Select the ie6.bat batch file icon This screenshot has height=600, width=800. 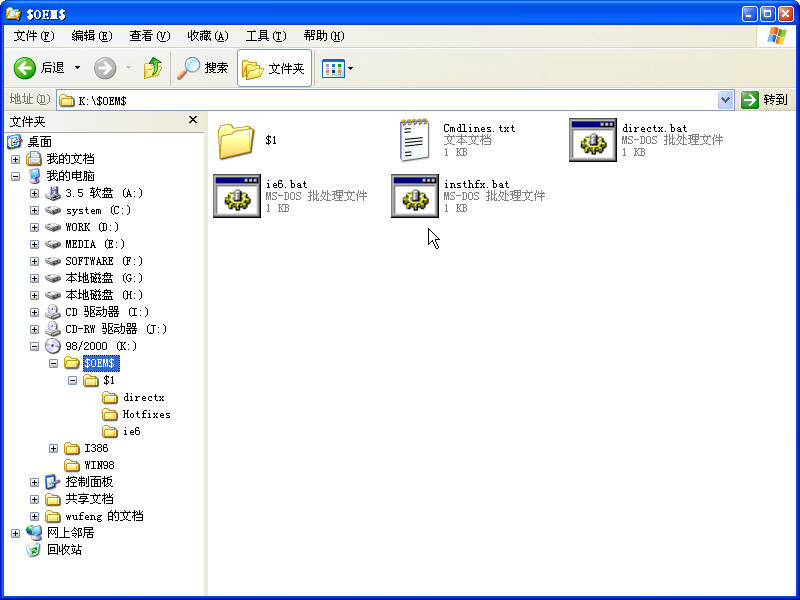(x=237, y=195)
